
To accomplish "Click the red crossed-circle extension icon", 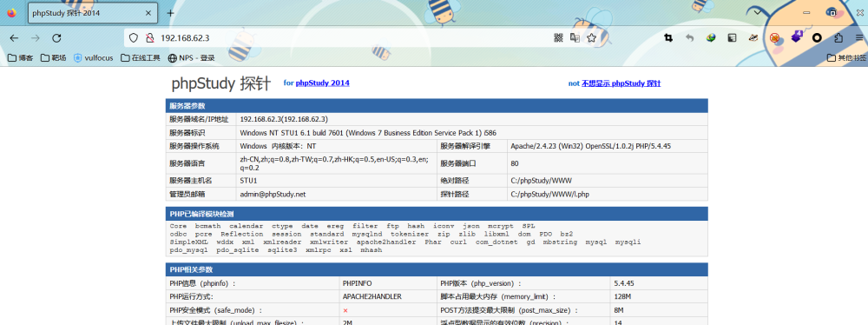I will [x=775, y=37].
